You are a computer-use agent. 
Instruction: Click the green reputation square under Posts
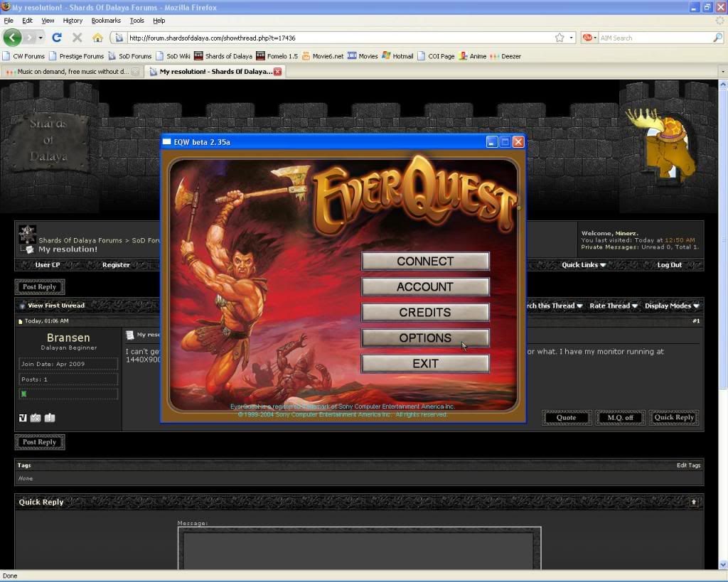tap(23, 394)
